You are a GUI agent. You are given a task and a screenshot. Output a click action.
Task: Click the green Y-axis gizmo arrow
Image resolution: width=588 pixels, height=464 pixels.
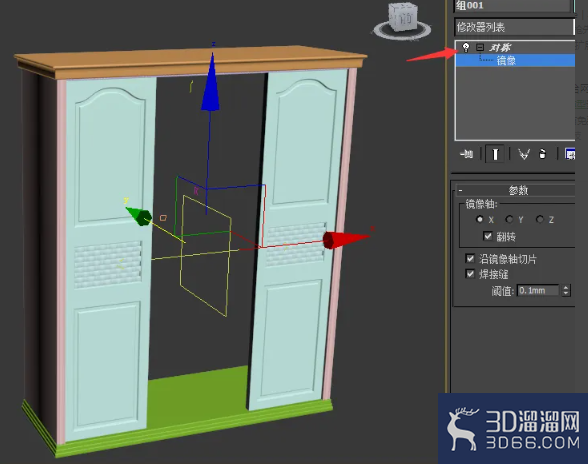[x=139, y=216]
